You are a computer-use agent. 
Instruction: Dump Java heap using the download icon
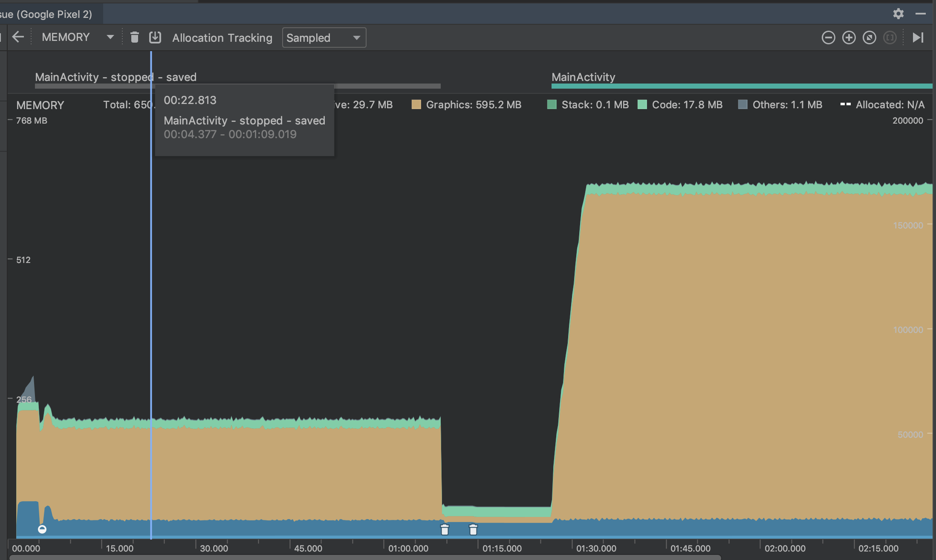point(155,38)
